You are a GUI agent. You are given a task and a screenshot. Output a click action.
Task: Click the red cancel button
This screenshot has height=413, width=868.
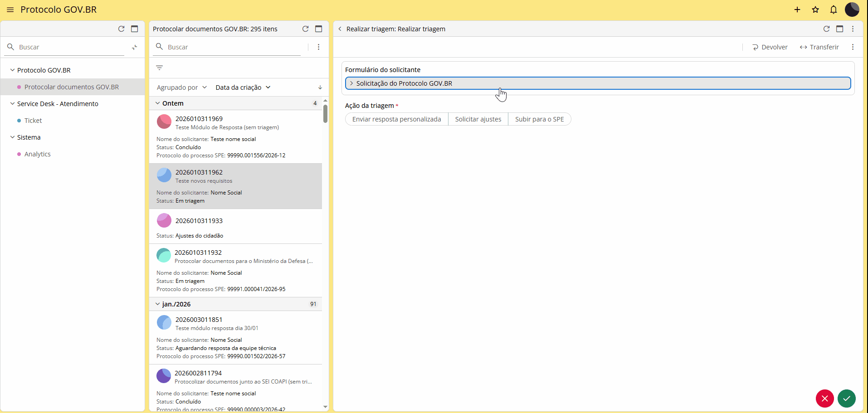click(824, 398)
